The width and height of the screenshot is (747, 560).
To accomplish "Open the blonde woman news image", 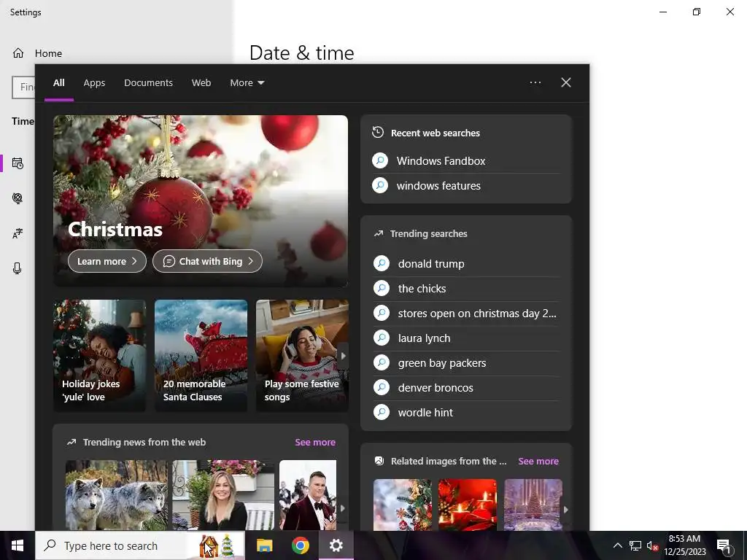I will (x=223, y=495).
